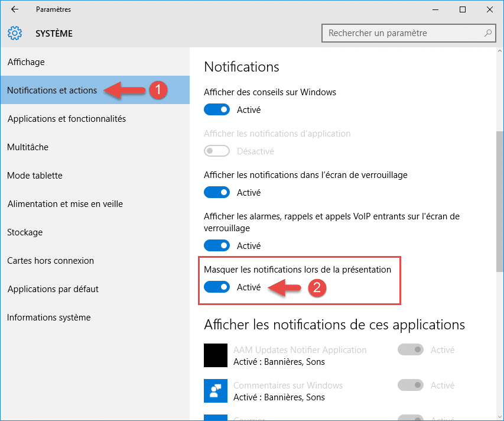Image resolution: width=504 pixels, height=421 pixels.
Task: Click the Notifications heading
Action: coord(242,67)
